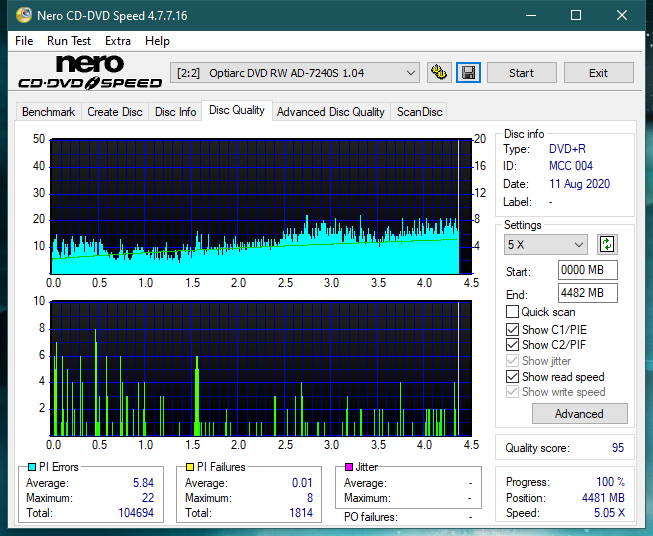The image size is (653, 536).
Task: Click the Position value 4481 MB
Action: point(603,498)
